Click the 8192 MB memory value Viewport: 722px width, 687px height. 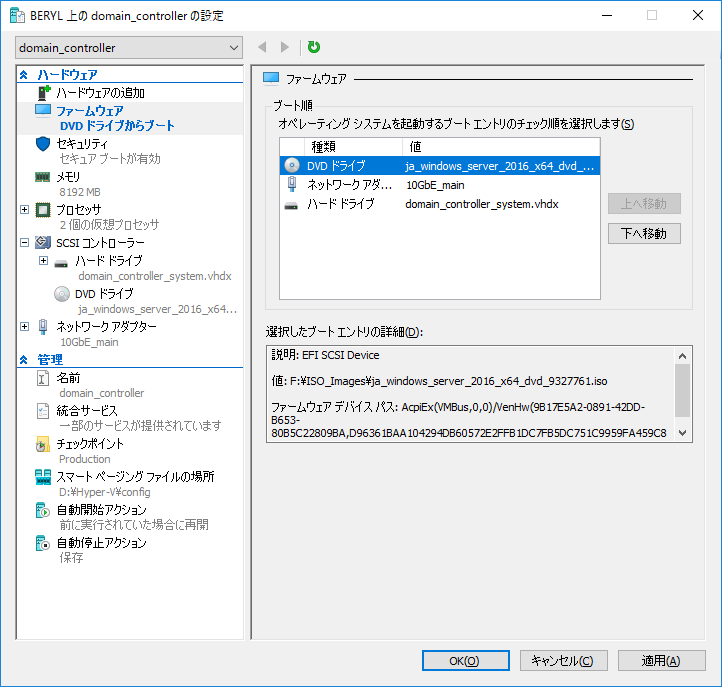coord(80,192)
